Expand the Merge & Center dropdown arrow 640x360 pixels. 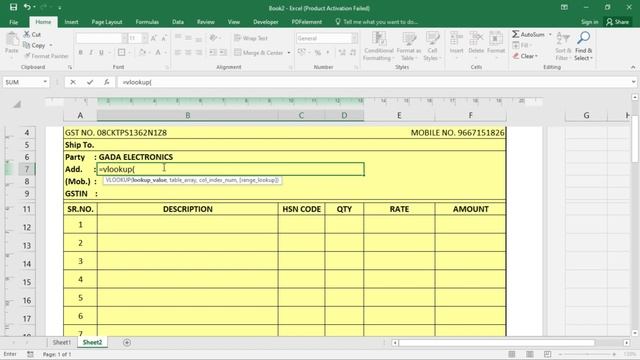click(x=289, y=53)
